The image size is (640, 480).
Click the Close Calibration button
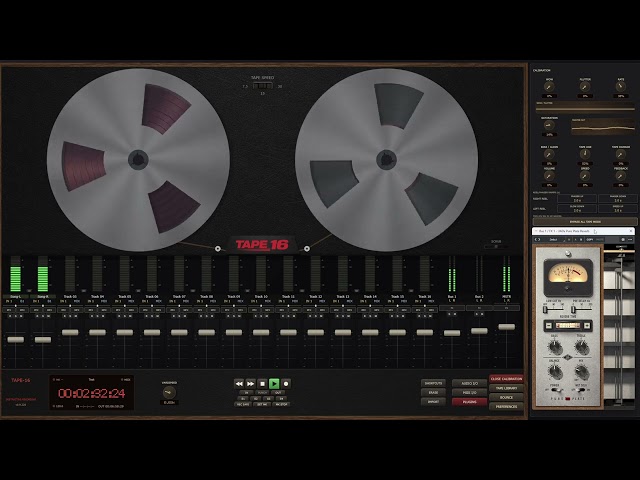506,379
